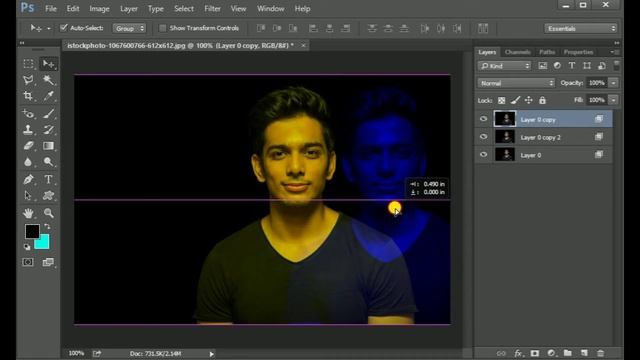Create a new layer
The width and height of the screenshot is (640, 360).
coord(584,353)
